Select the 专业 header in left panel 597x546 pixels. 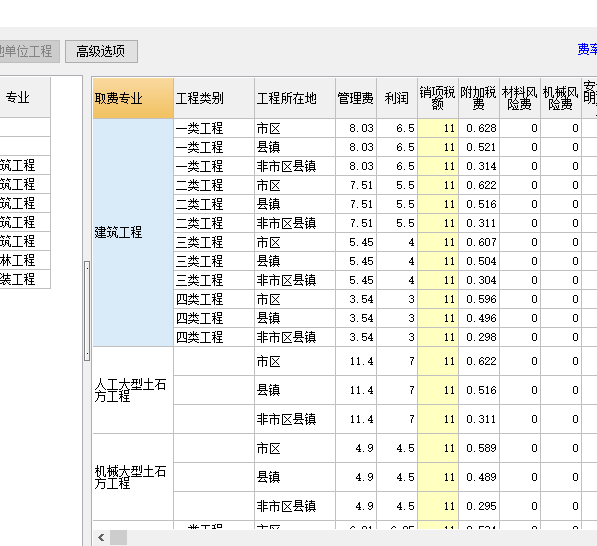[25, 97]
